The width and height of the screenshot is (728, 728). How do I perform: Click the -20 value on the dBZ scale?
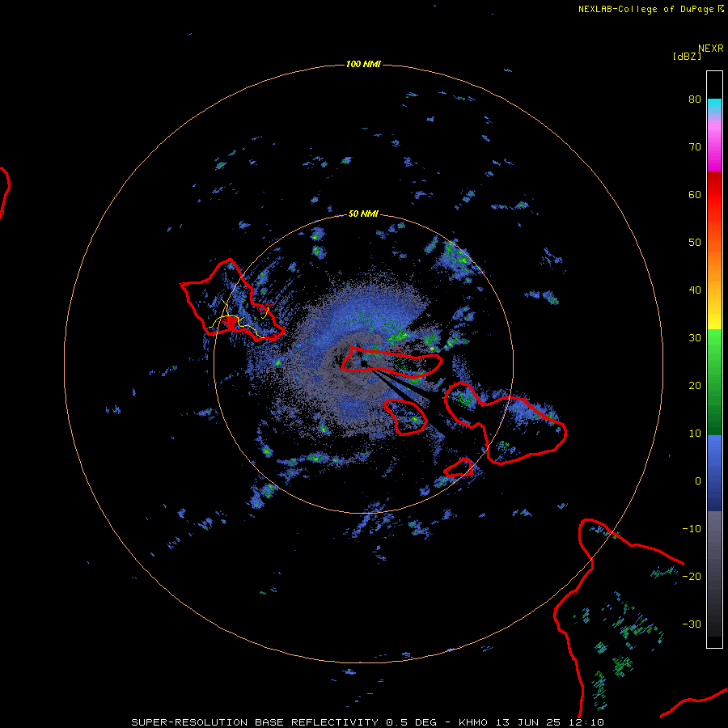click(692, 577)
